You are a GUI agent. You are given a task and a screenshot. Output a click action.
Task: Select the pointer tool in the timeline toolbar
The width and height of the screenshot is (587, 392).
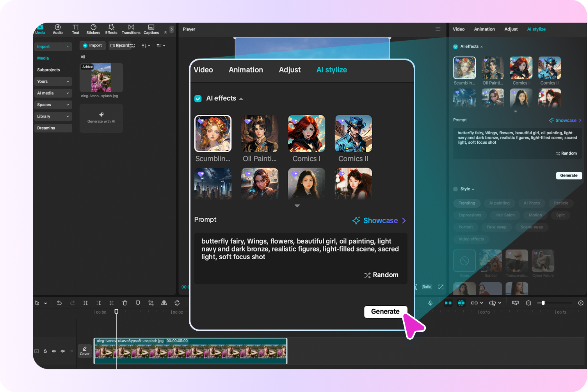click(37, 303)
